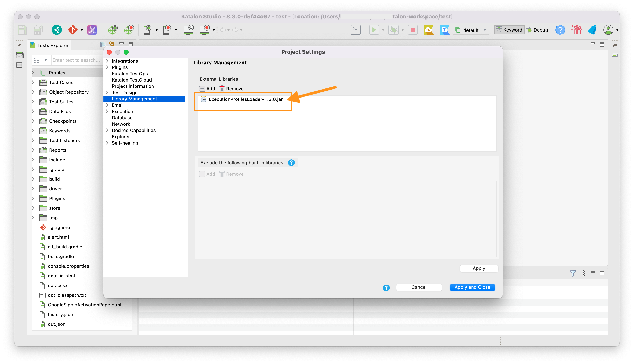Click the help icon for built-in libraries
This screenshot has width=634, height=364.
pos(292,163)
